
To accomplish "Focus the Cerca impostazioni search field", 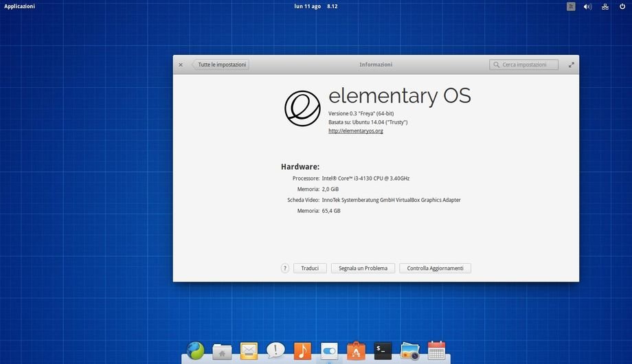I will pos(524,65).
